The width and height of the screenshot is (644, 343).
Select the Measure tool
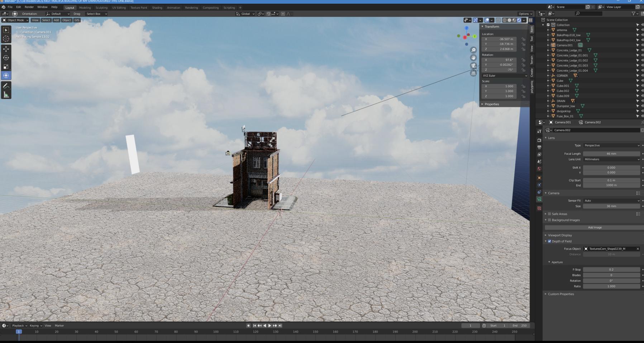point(6,95)
